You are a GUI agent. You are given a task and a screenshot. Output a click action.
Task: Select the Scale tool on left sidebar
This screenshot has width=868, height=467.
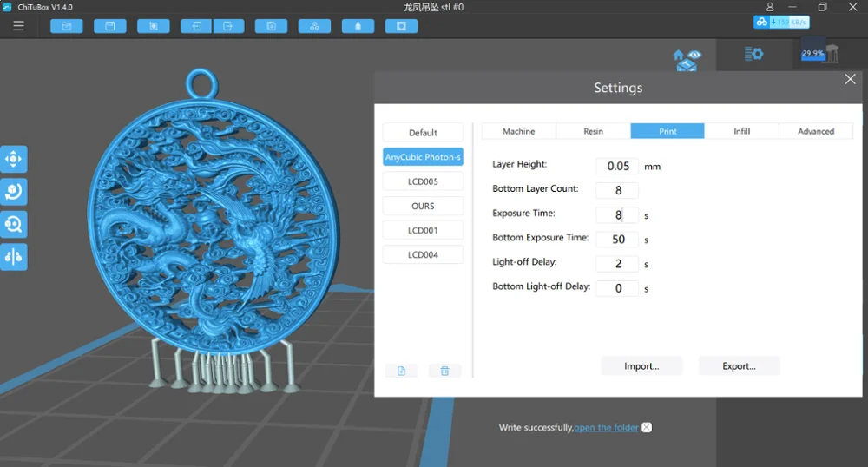pyautogui.click(x=14, y=225)
